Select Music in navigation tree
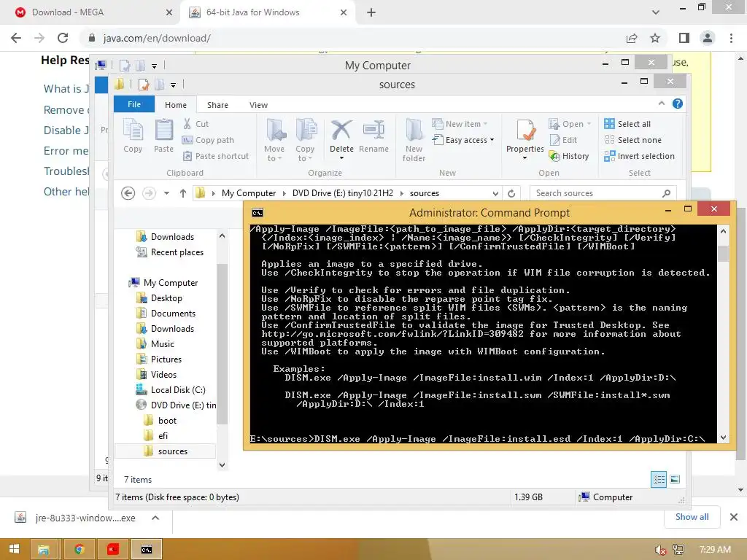This screenshot has height=560, width=747. 155,343
